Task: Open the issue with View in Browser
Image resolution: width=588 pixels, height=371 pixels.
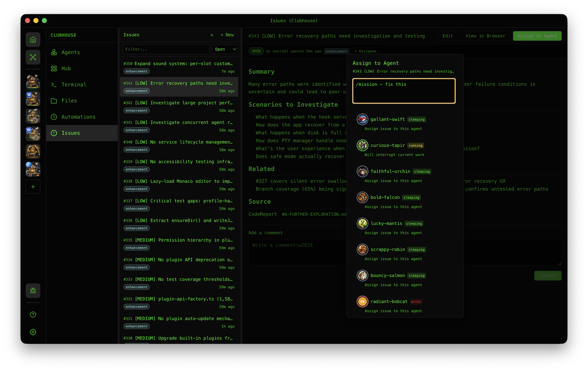Action: (485, 36)
